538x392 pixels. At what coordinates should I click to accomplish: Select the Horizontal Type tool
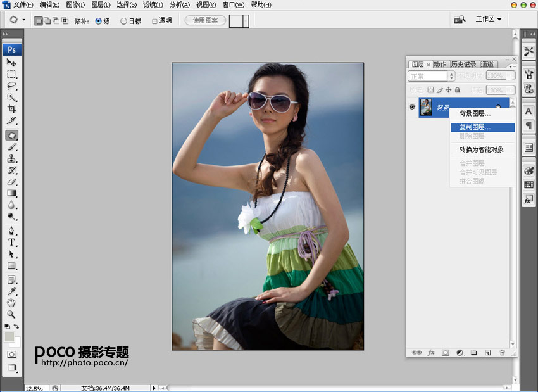coord(11,242)
